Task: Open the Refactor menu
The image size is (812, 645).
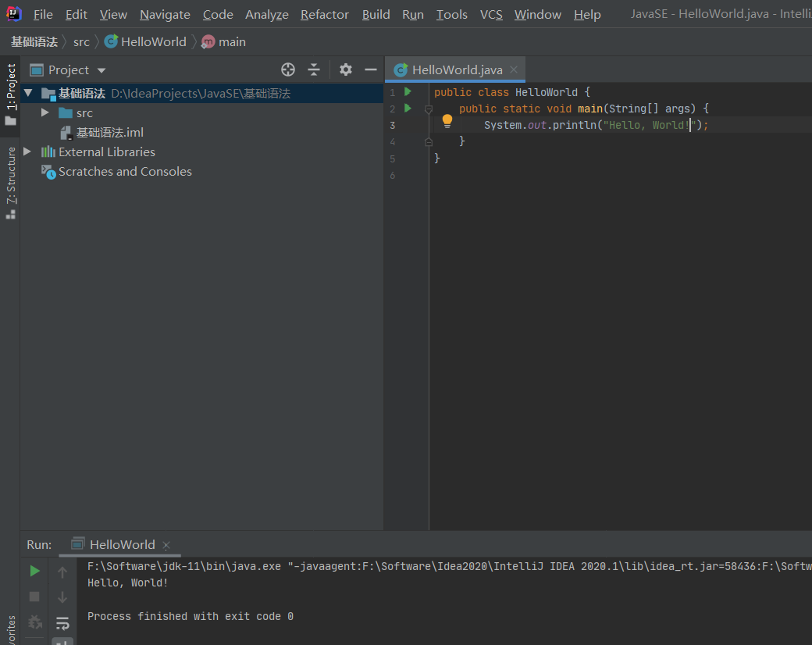Action: [x=325, y=15]
